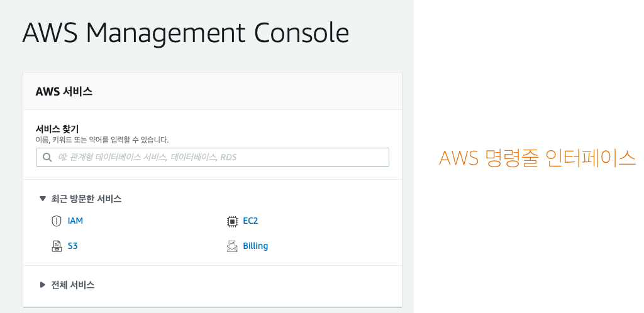Click the magnifier icon in service search

pos(47,157)
